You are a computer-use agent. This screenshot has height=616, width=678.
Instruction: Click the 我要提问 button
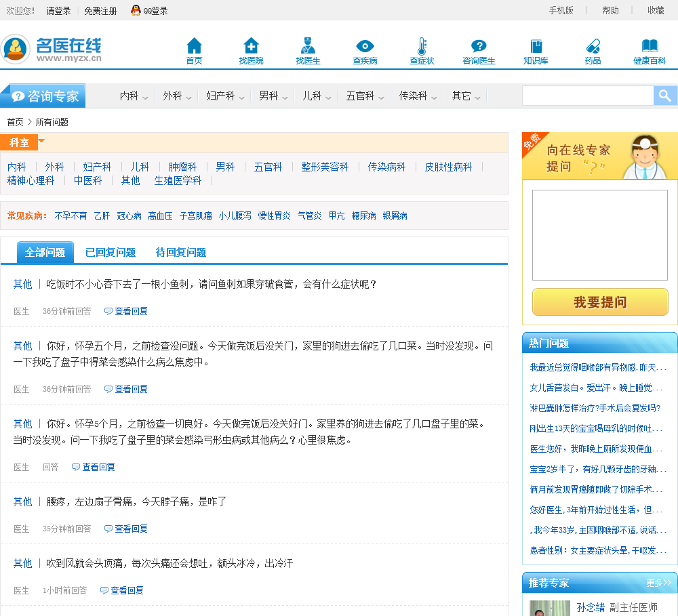[x=600, y=302]
